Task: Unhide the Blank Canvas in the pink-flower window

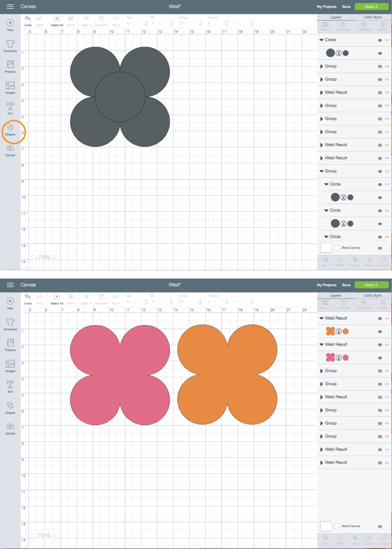Action: pyautogui.click(x=380, y=526)
